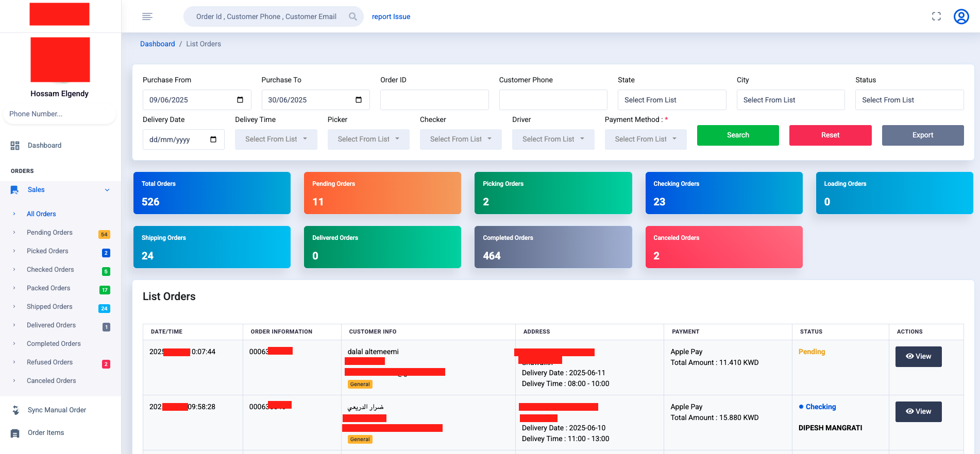Open the user profile avatar icon
This screenshot has height=454, width=980.
tap(961, 16)
